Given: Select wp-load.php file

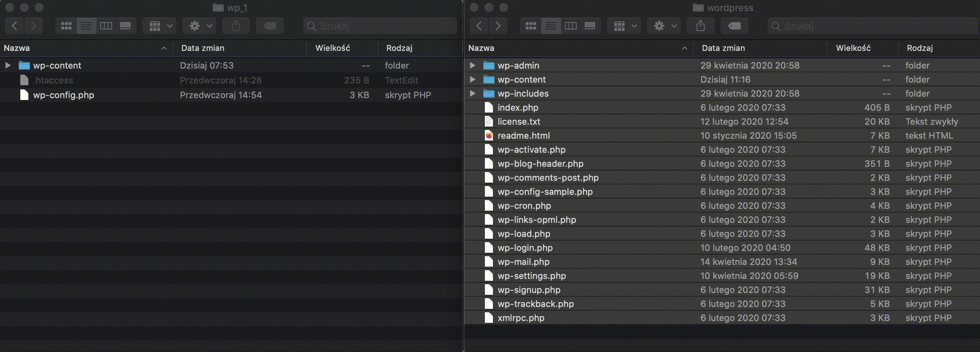Looking at the screenshot, I should click(722, 234).
